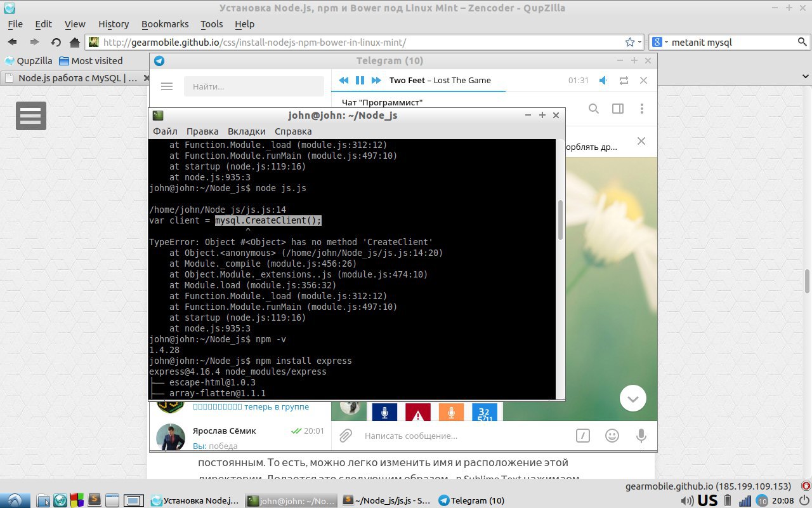Dismiss the pinned message bar in Telegram
Viewport: 812px width, 508px height.
click(641, 141)
